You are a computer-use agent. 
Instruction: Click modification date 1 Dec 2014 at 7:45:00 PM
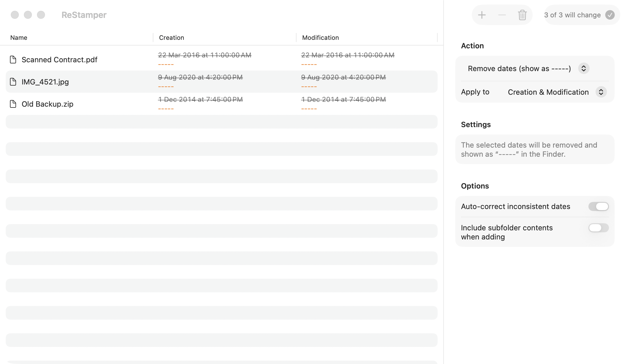click(x=344, y=100)
